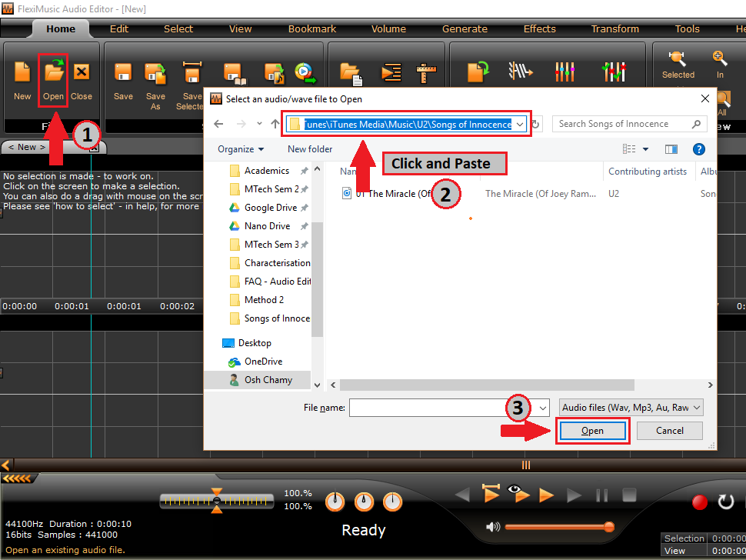Click Cancel in the file dialog
The image size is (746, 560).
[669, 431]
